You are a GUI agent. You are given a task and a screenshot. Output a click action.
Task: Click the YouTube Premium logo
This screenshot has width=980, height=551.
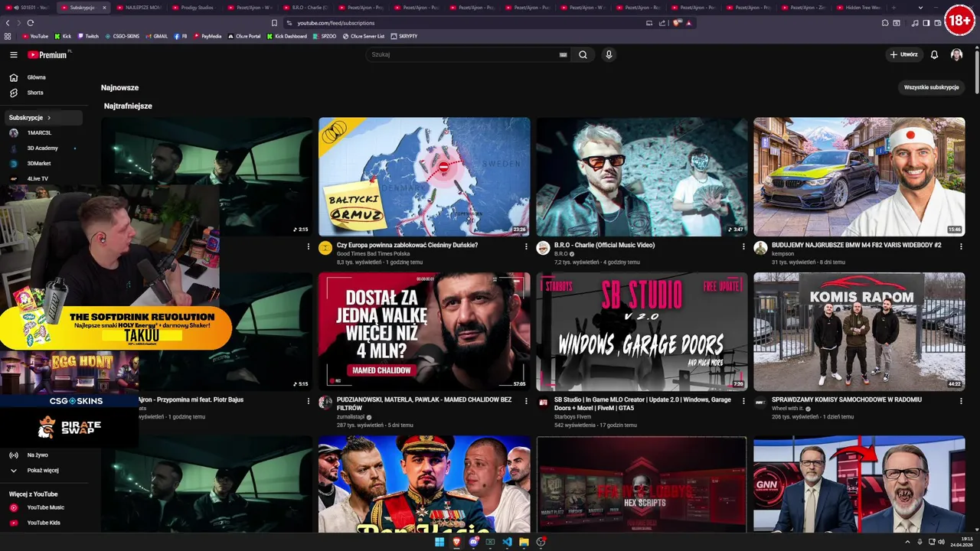tap(48, 55)
